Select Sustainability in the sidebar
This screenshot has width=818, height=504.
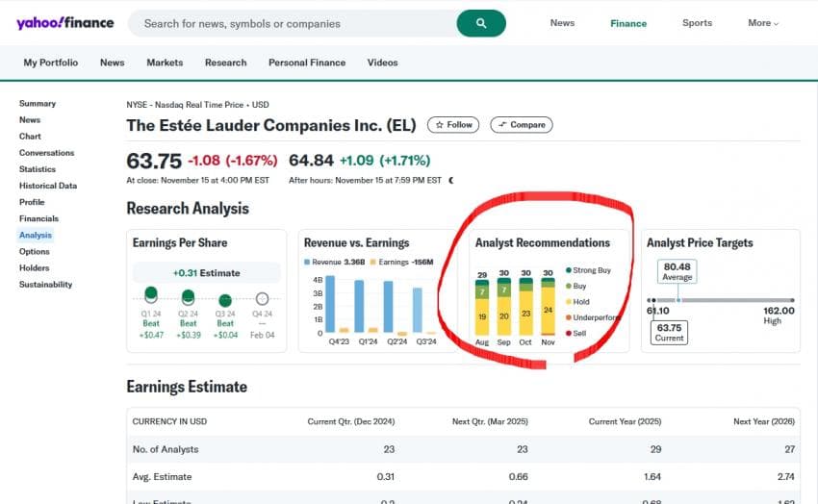click(46, 284)
